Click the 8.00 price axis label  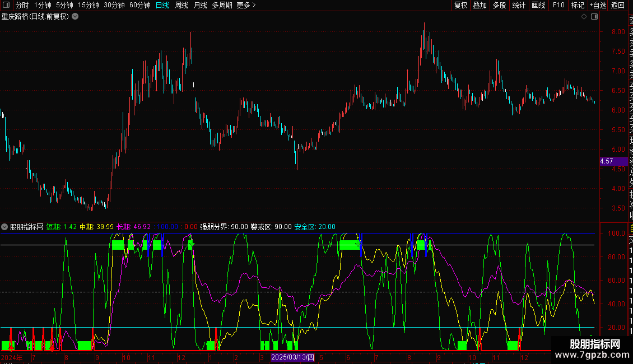tap(618, 32)
